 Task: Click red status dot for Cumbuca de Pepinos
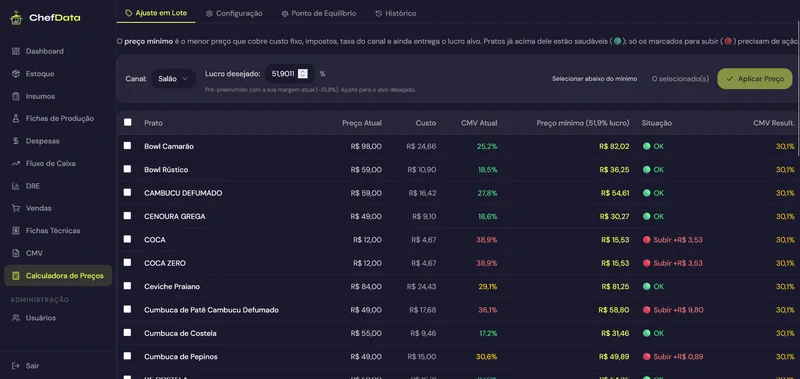646,357
